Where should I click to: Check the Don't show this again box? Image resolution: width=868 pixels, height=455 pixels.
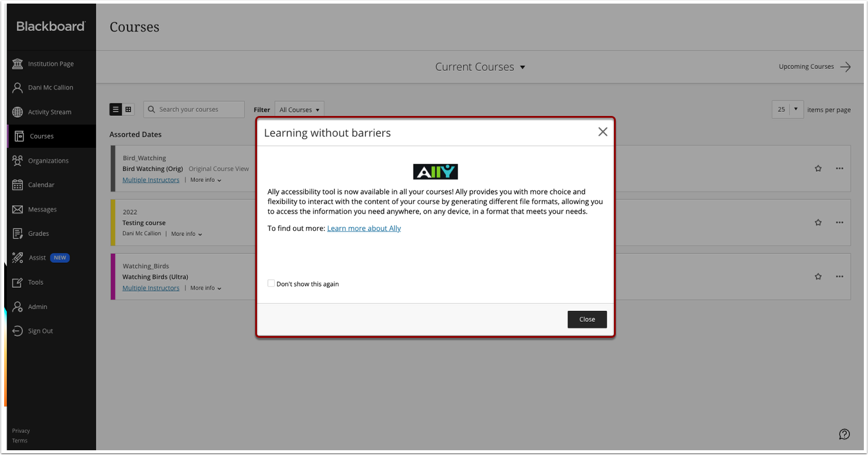271,283
